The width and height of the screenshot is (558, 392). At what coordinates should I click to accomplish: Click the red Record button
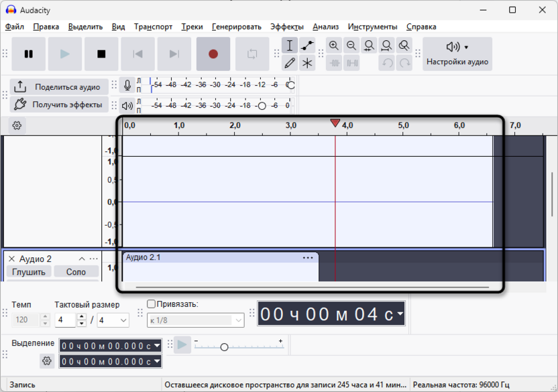tap(213, 54)
